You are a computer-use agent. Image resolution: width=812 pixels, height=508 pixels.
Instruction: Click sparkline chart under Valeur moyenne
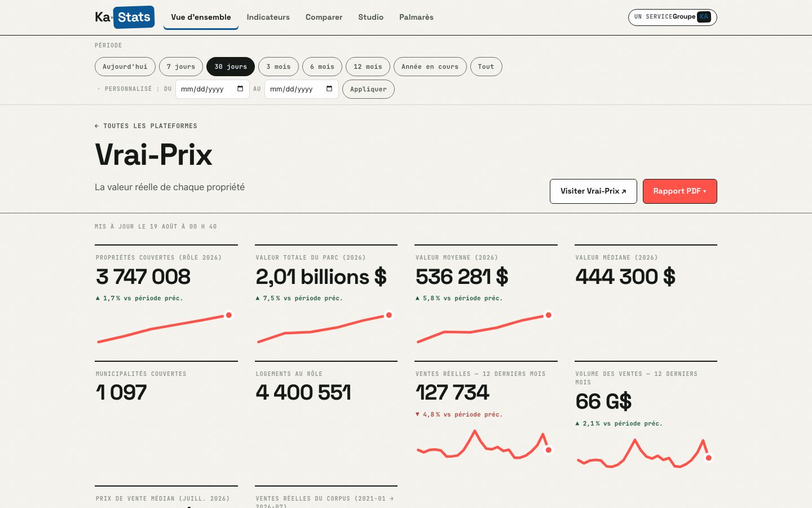(485, 329)
